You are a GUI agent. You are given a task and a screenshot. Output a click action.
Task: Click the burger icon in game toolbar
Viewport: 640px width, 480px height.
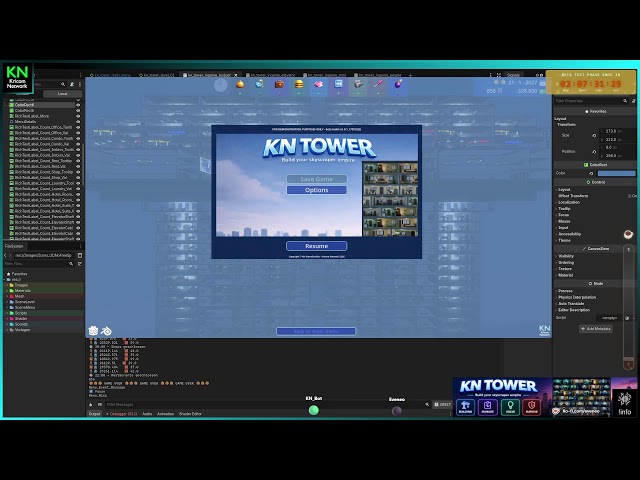[299, 84]
